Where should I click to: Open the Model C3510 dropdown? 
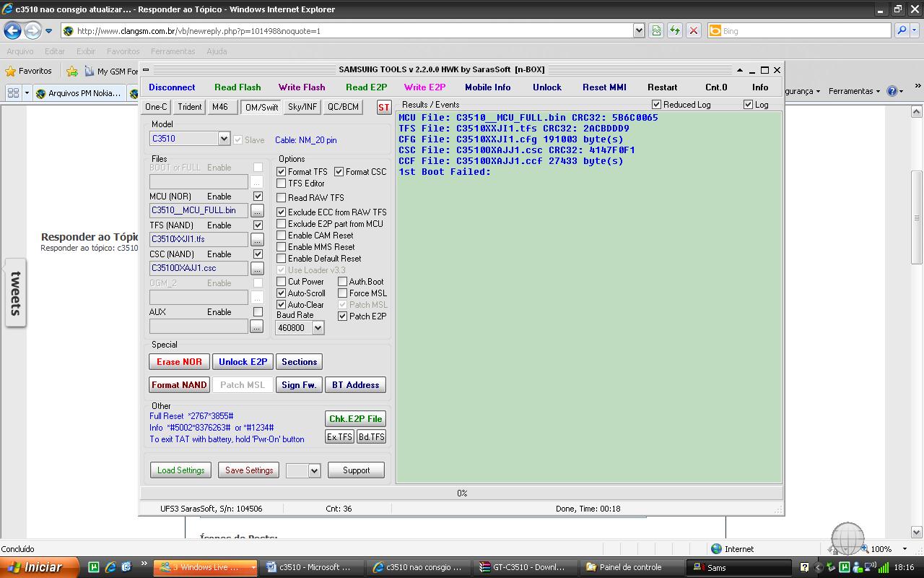coord(224,139)
